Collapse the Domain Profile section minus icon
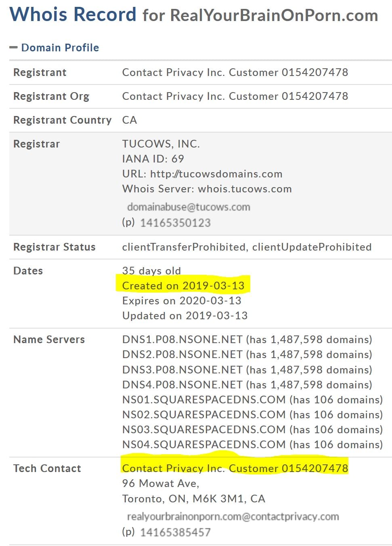This screenshot has width=392, height=546. [13, 48]
